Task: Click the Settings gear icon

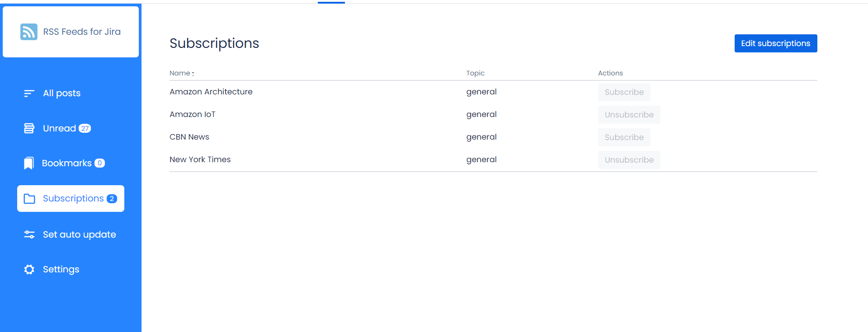Action: pos(29,270)
